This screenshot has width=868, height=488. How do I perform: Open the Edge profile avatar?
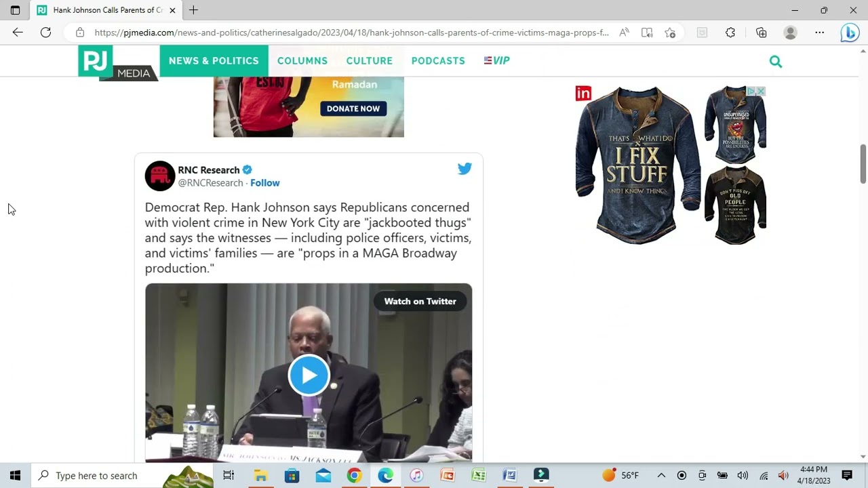(790, 33)
